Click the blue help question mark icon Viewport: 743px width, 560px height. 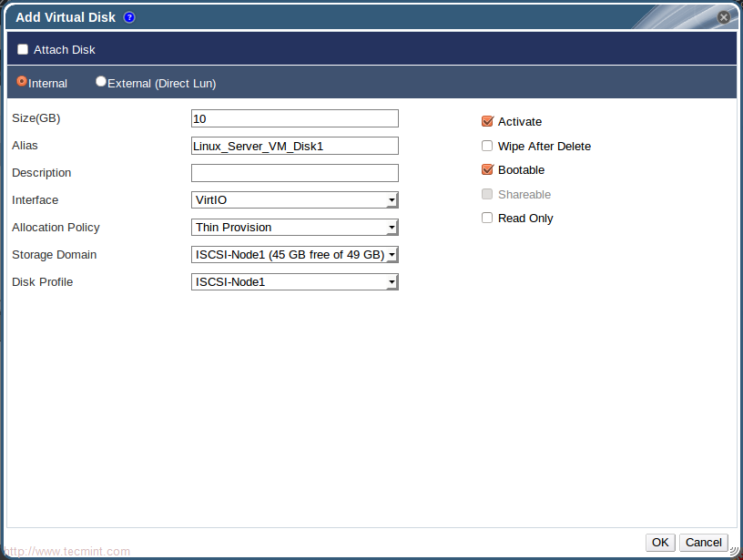[x=129, y=17]
